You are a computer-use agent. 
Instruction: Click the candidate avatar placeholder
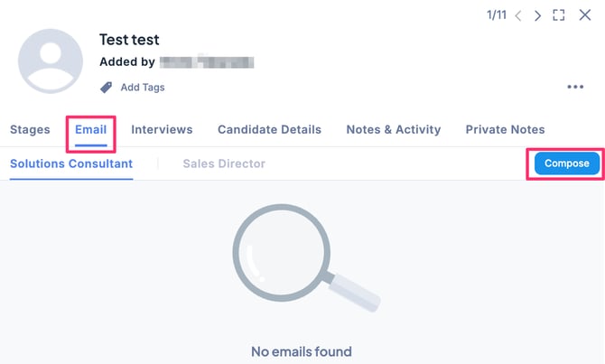[x=52, y=62]
